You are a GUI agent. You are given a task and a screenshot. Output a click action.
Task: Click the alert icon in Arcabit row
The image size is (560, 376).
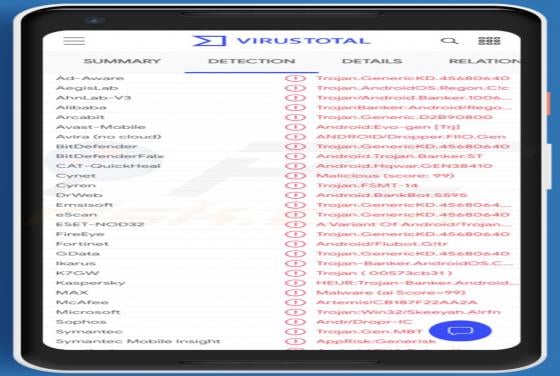click(295, 117)
